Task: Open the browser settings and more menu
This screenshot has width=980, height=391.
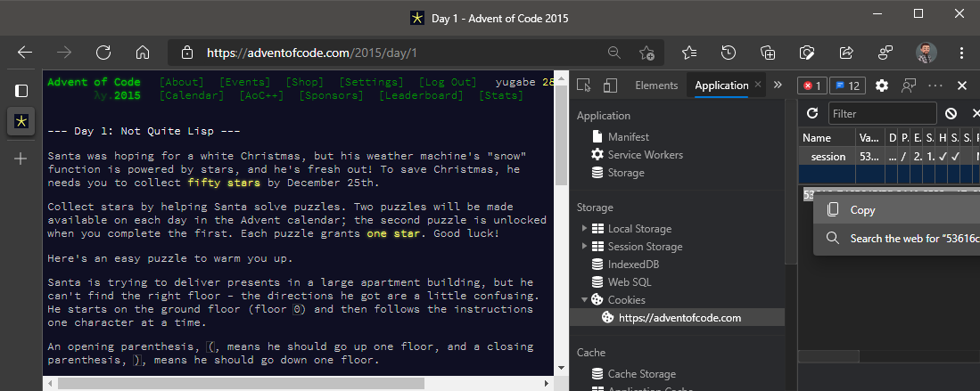Action: pos(962,53)
